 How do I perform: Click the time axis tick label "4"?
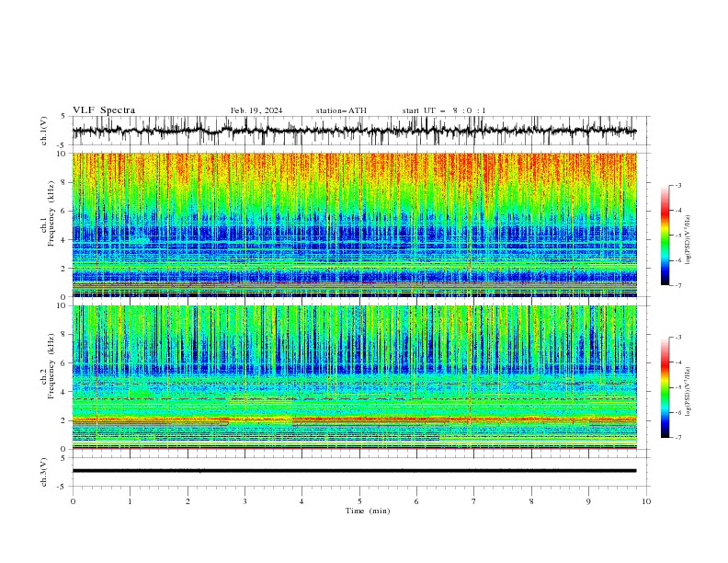pyautogui.click(x=301, y=501)
